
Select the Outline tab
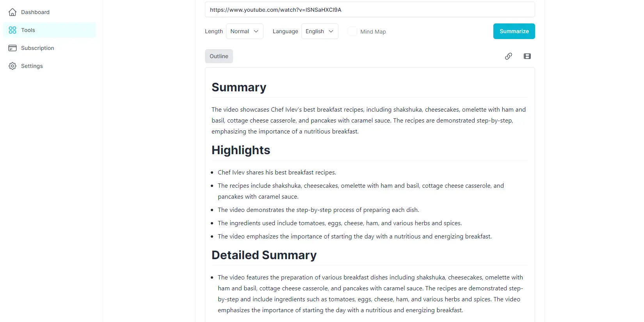pos(219,56)
